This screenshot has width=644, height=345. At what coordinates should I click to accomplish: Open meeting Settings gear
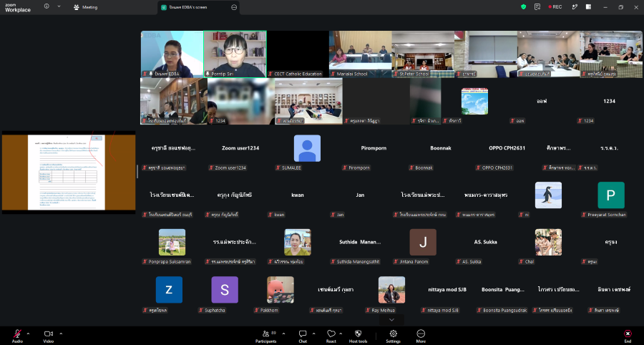[x=393, y=336]
